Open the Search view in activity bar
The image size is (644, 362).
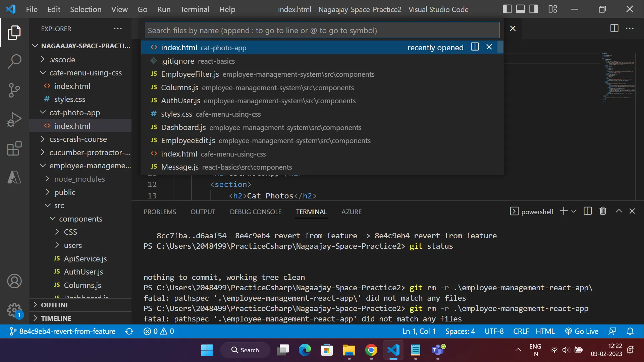14,61
